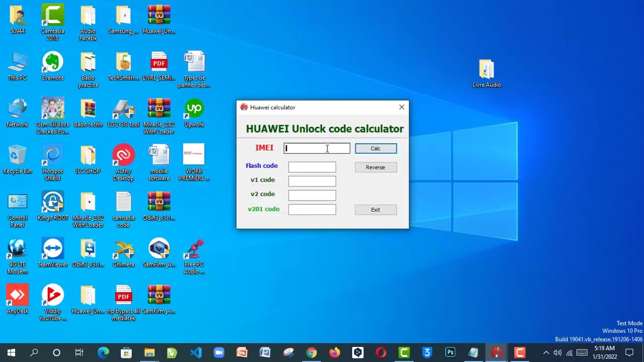Viewport: 644px width, 362px height.
Task: Close the Huawei calculator window
Action: 401,107
